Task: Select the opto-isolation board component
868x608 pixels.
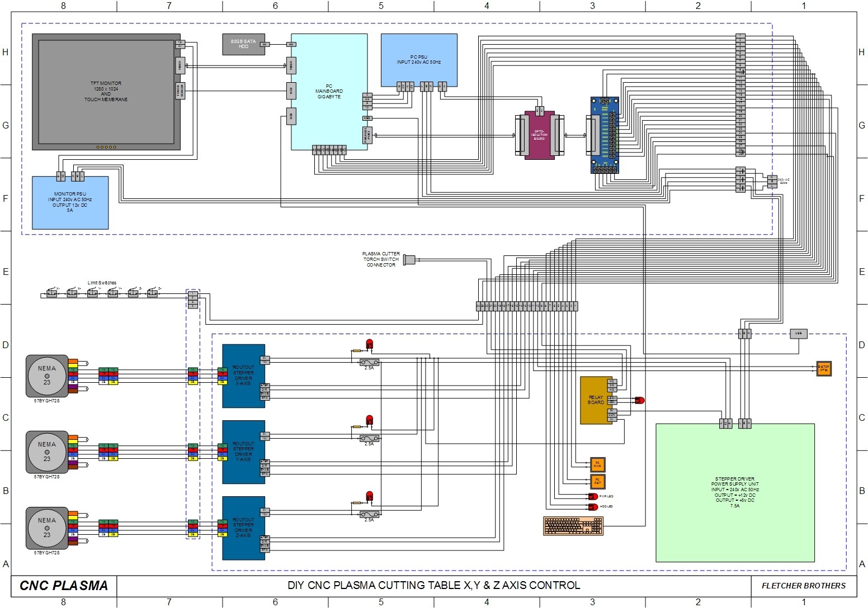Action: 539,135
